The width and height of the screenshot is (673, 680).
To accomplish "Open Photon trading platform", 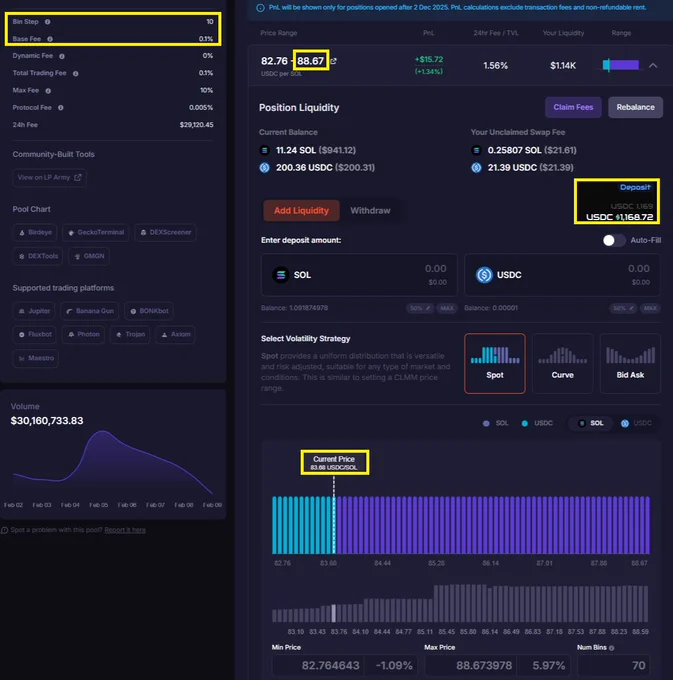I will coord(84,334).
